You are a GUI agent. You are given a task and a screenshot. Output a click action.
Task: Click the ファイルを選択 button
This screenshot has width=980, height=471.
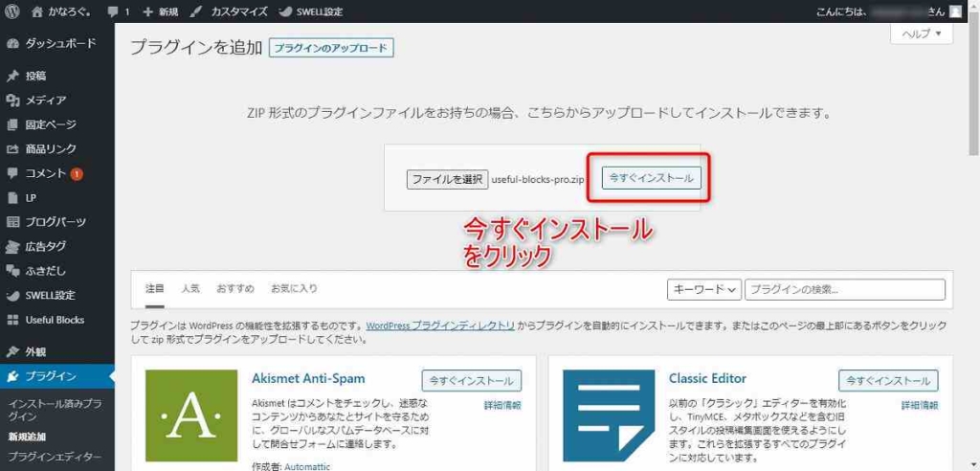[447, 179]
